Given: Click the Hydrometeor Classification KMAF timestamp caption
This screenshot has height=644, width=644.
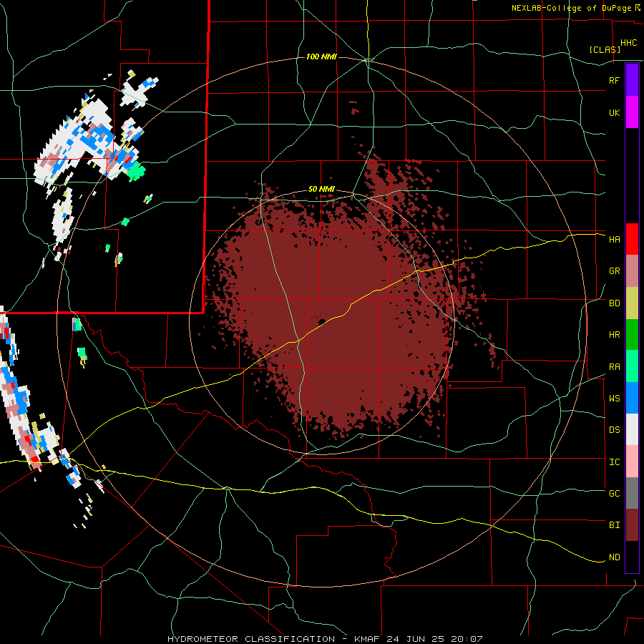Looking at the screenshot, I should coord(325,639).
